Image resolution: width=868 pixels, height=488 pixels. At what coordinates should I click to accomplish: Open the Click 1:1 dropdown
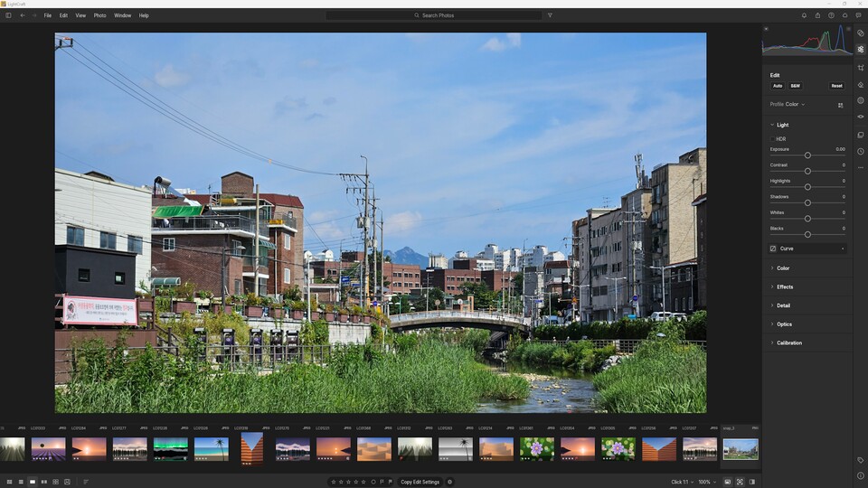point(682,482)
